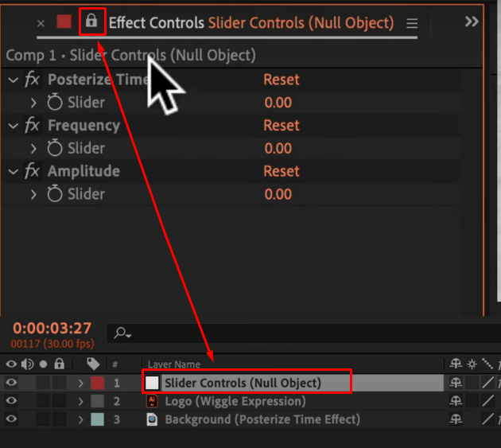The width and height of the screenshot is (501, 448).
Task: Click the timeline search magnifier icon
Action: 122,333
